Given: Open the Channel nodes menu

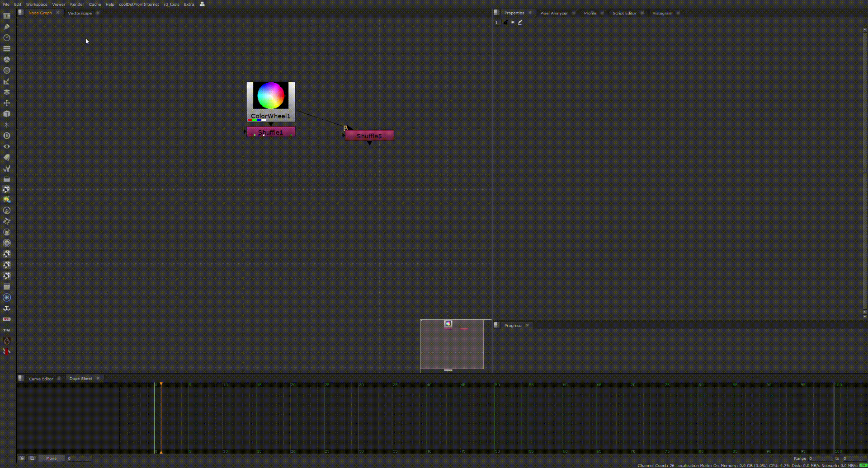Looking at the screenshot, I should coord(7,48).
